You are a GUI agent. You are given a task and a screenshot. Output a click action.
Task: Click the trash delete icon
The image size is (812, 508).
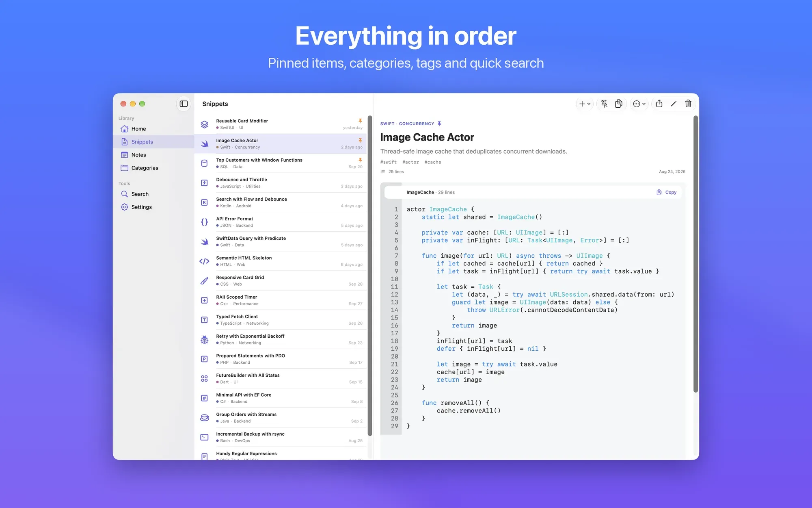[688, 104]
